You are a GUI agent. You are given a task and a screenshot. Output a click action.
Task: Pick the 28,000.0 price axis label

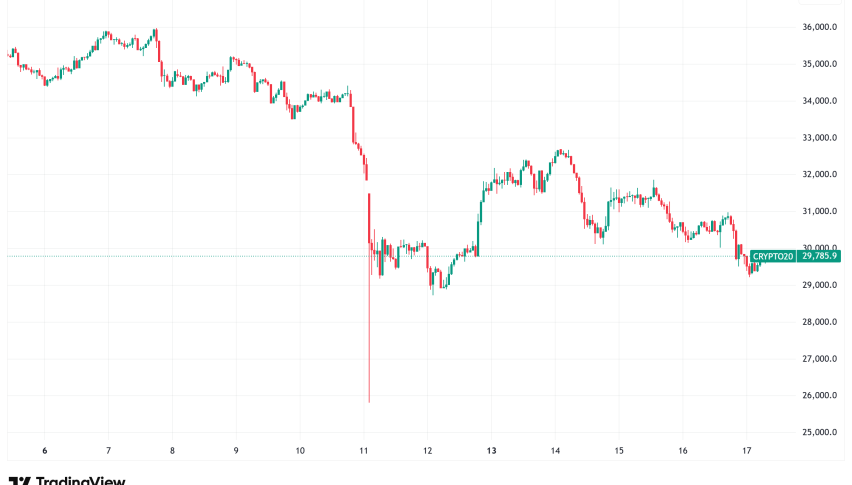[818, 322]
